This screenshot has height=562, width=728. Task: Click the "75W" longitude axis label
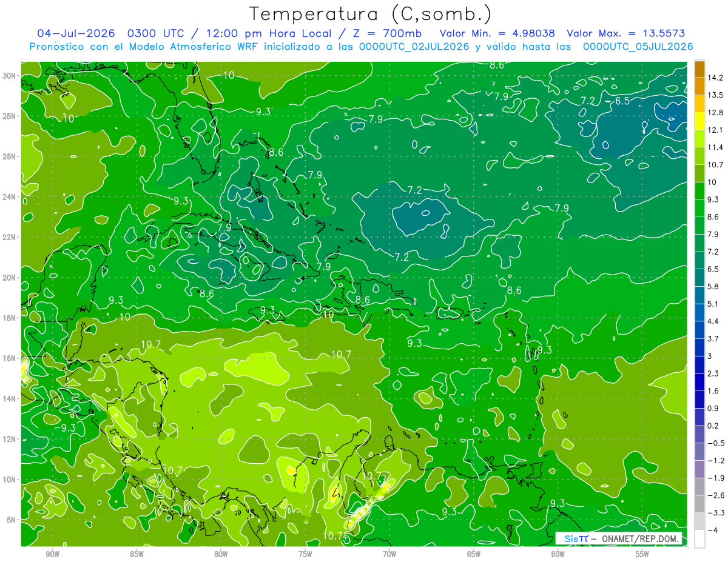click(x=305, y=554)
